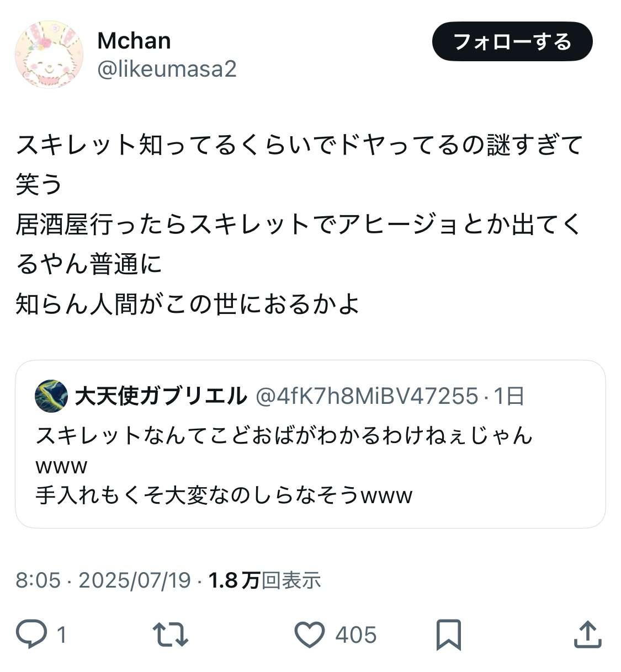
Task: Open the Mchan display name
Action: click(134, 41)
